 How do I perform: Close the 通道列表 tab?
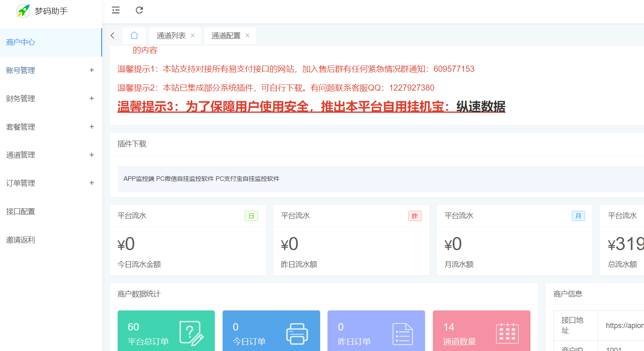pos(193,36)
